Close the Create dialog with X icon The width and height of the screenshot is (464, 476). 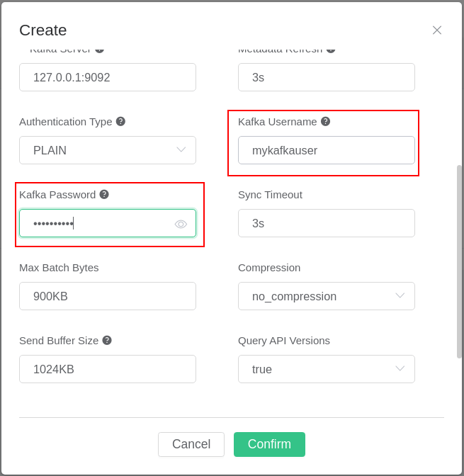(437, 30)
